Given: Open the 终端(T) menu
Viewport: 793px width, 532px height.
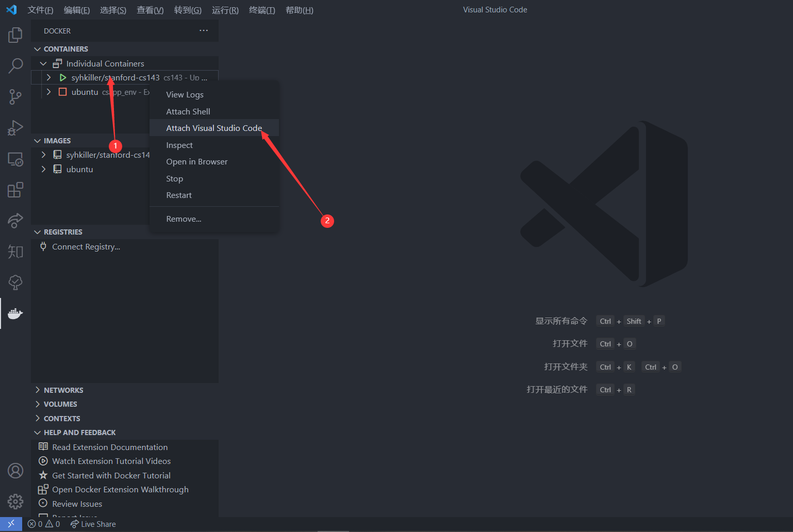Looking at the screenshot, I should pos(262,10).
